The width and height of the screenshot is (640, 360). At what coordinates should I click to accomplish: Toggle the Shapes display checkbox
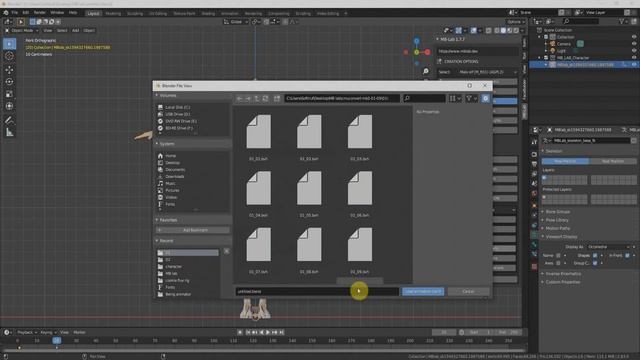point(595,256)
